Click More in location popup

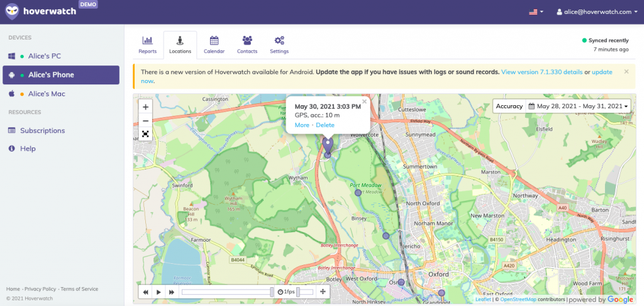[302, 125]
